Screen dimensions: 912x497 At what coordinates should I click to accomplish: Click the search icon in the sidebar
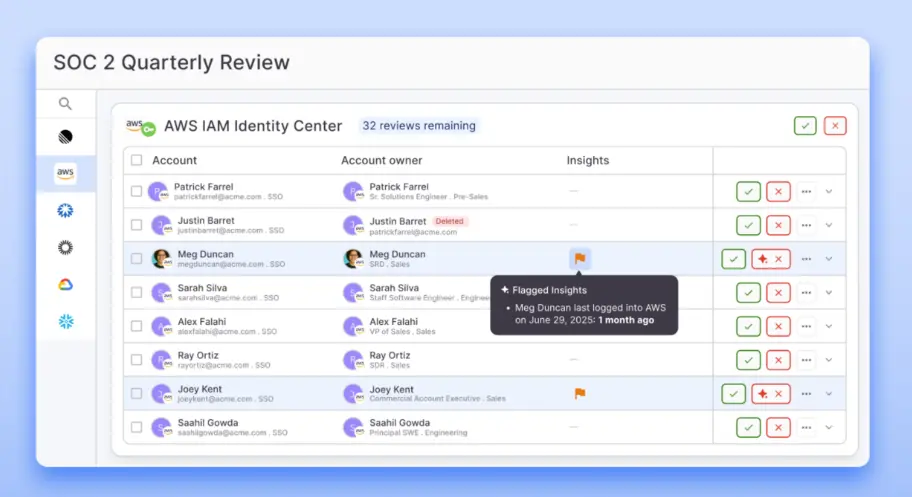pyautogui.click(x=65, y=103)
